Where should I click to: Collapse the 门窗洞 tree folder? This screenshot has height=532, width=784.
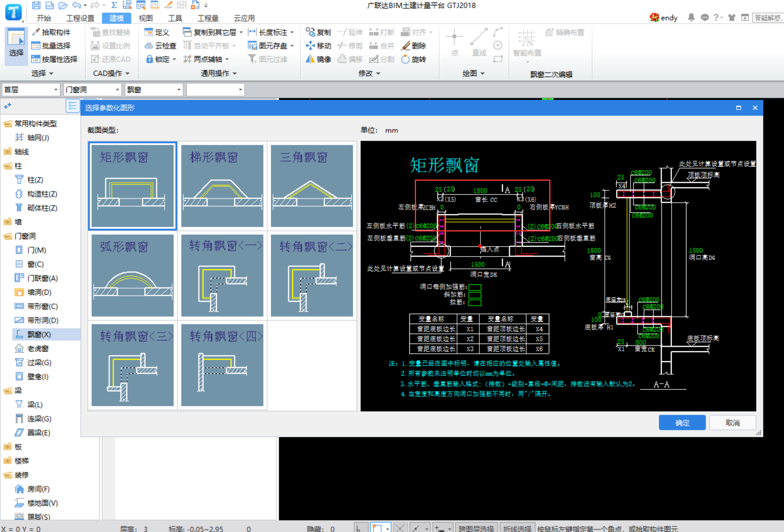(x=7, y=236)
